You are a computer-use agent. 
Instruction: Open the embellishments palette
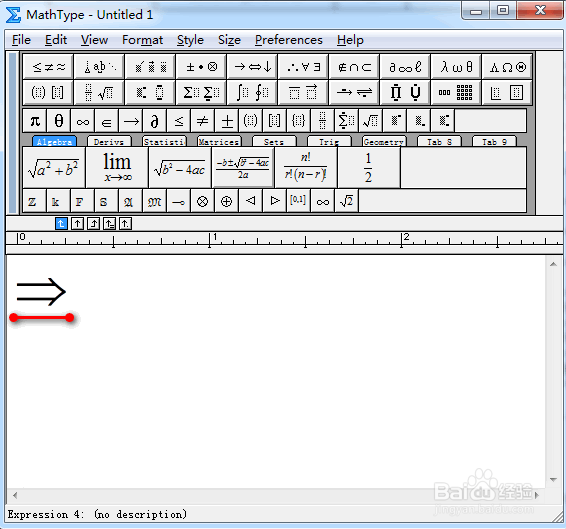(150, 67)
